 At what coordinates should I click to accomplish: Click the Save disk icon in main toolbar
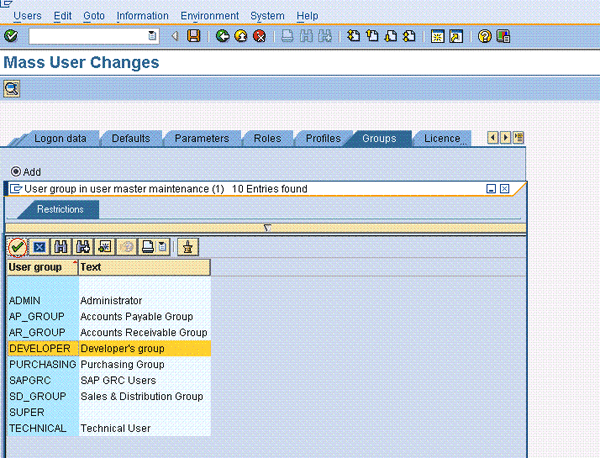(194, 36)
